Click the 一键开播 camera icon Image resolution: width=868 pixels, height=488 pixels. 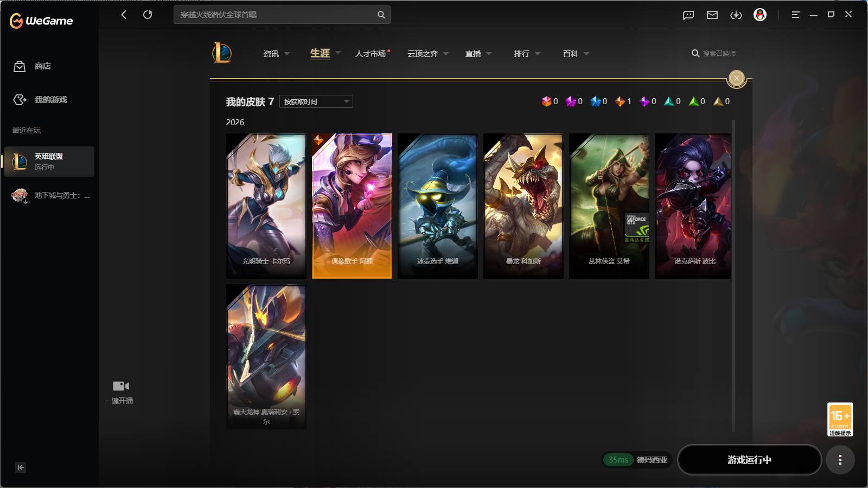point(120,386)
